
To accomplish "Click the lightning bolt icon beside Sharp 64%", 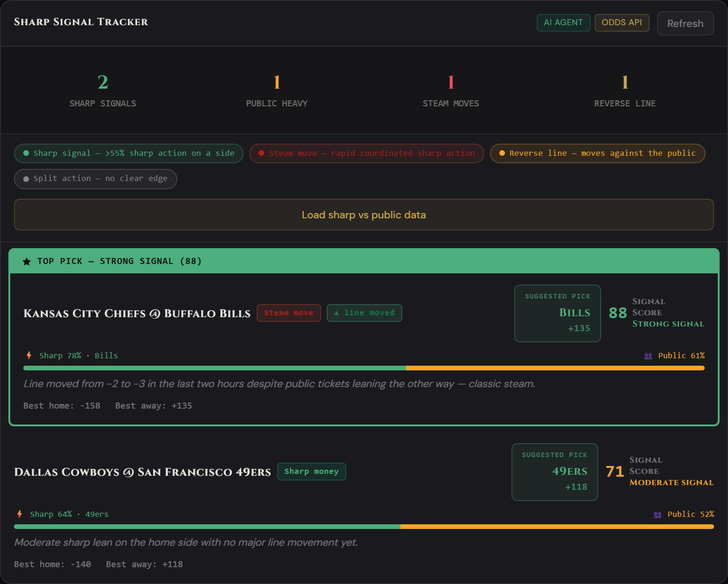I will (x=20, y=514).
